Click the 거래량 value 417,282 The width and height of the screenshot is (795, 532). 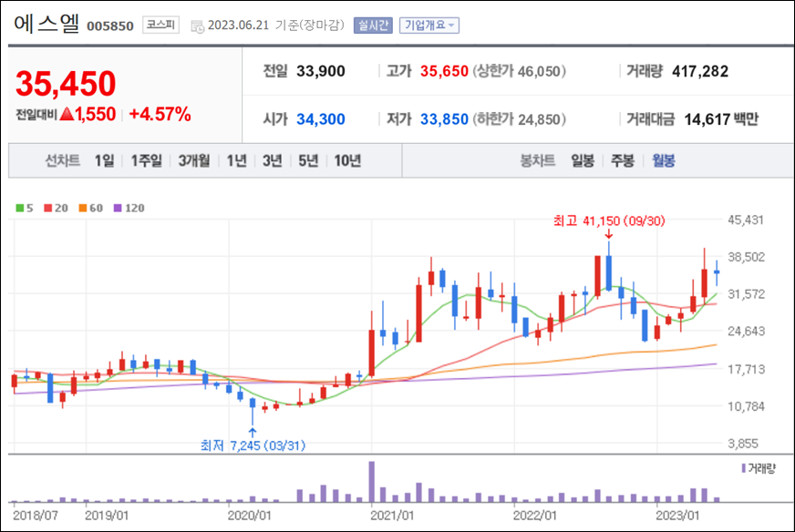pos(700,71)
